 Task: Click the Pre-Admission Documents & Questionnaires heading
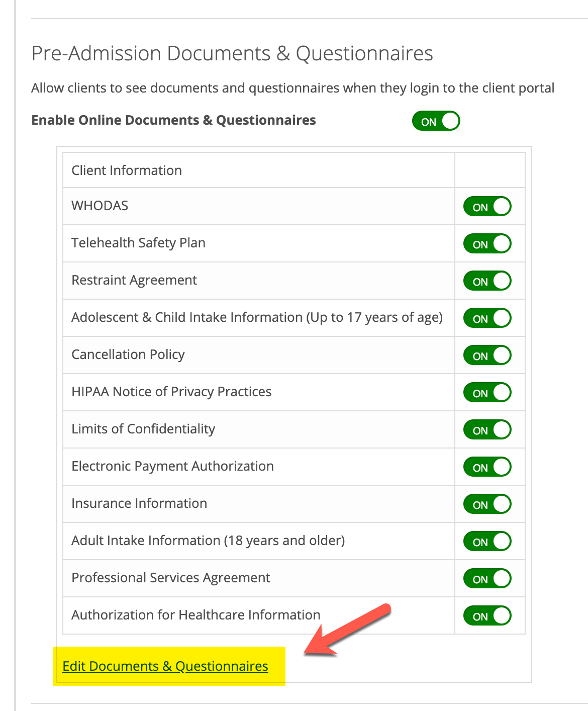(232, 53)
